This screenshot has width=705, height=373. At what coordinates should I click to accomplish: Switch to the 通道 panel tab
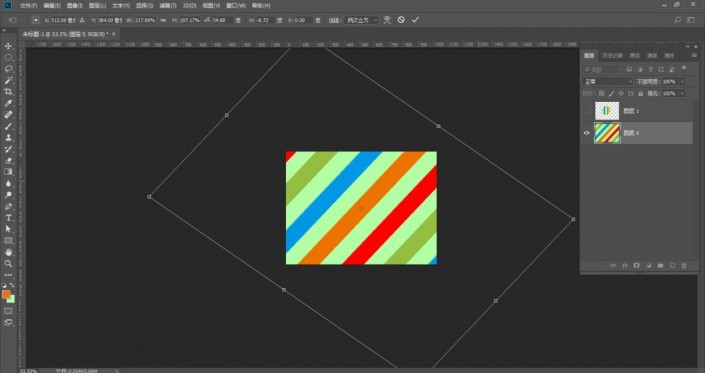(x=652, y=55)
